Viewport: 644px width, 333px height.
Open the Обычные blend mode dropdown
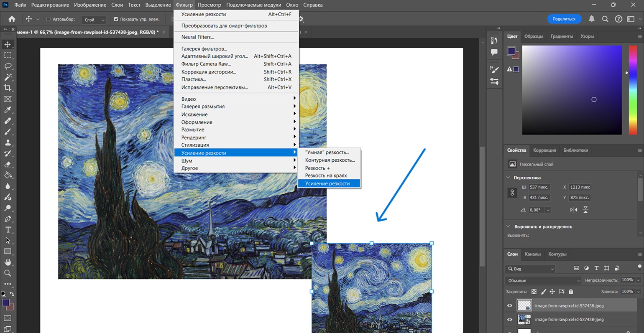click(544, 280)
